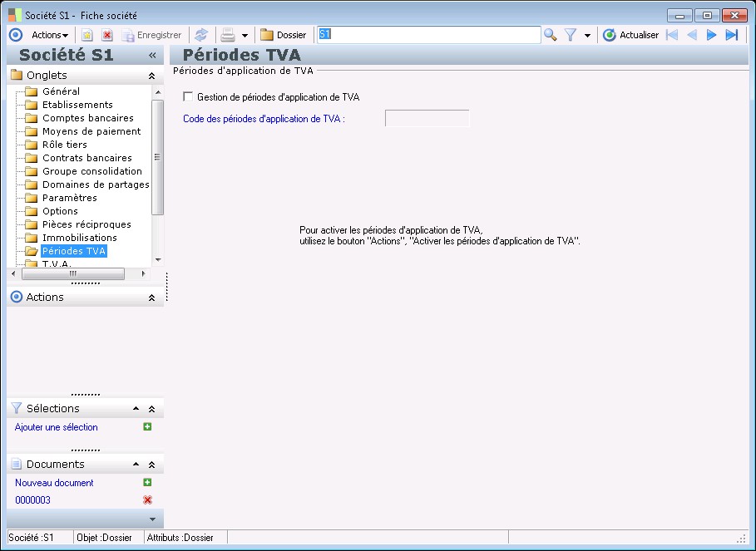Click the horizontal scrollbar left arrow in tree
This screenshot has width=756, height=551.
click(13, 274)
